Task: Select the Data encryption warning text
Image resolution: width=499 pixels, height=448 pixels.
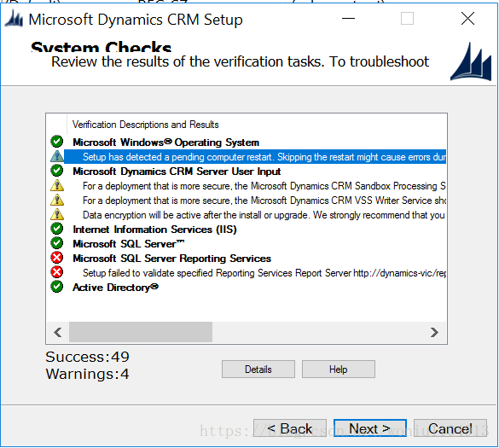Action: pos(264,215)
